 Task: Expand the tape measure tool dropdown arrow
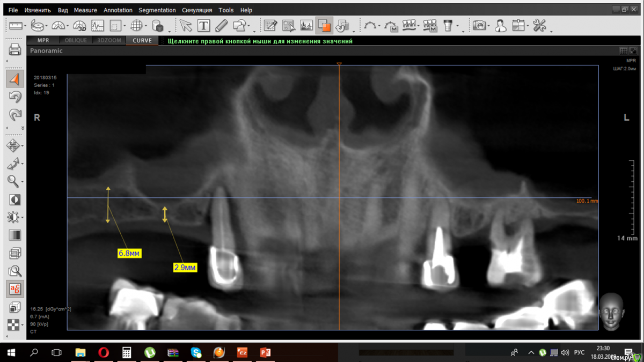[47, 26]
